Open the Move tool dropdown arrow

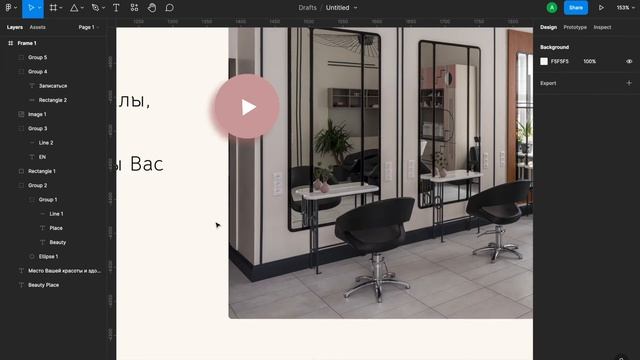39,8
